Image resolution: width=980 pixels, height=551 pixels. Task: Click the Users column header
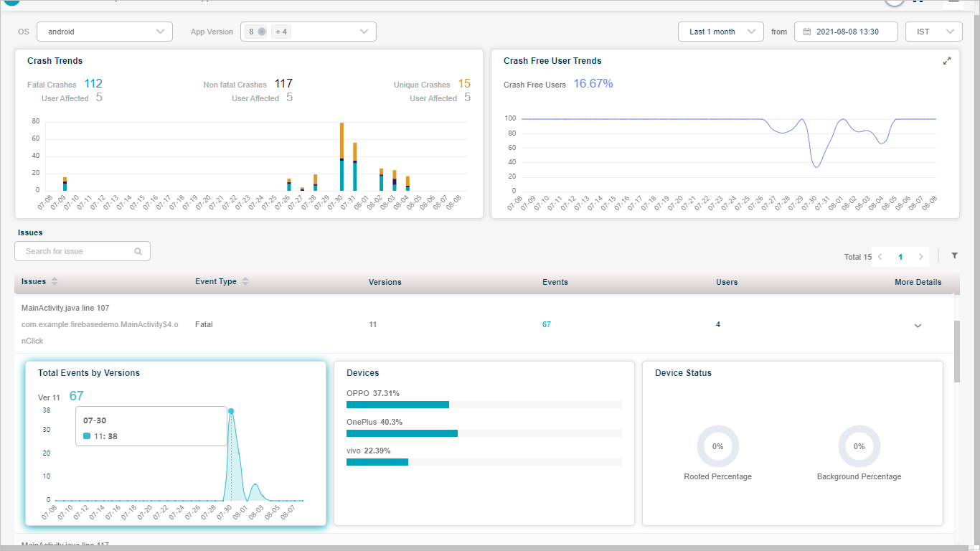[727, 282]
